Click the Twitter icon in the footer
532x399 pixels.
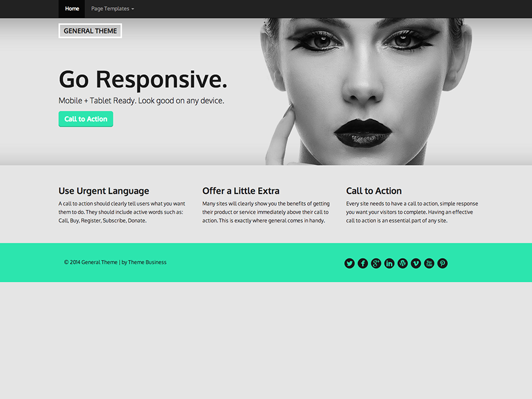coord(349,263)
